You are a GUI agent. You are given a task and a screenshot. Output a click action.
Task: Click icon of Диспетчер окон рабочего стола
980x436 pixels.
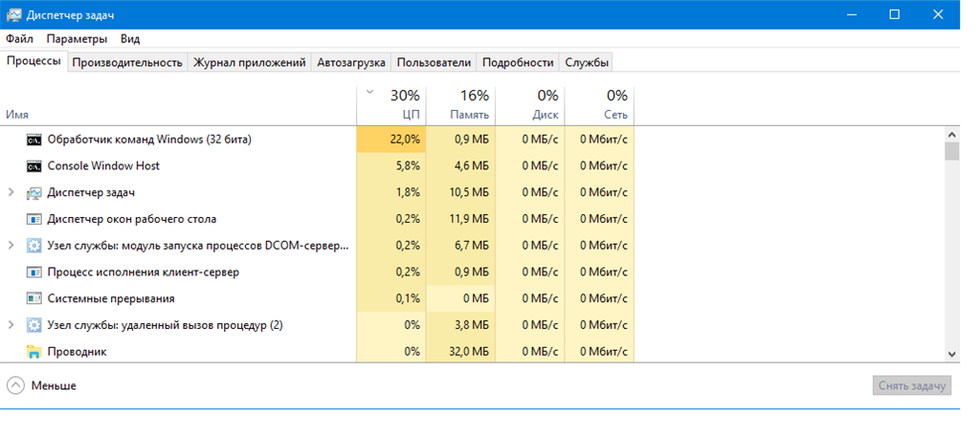(x=33, y=219)
